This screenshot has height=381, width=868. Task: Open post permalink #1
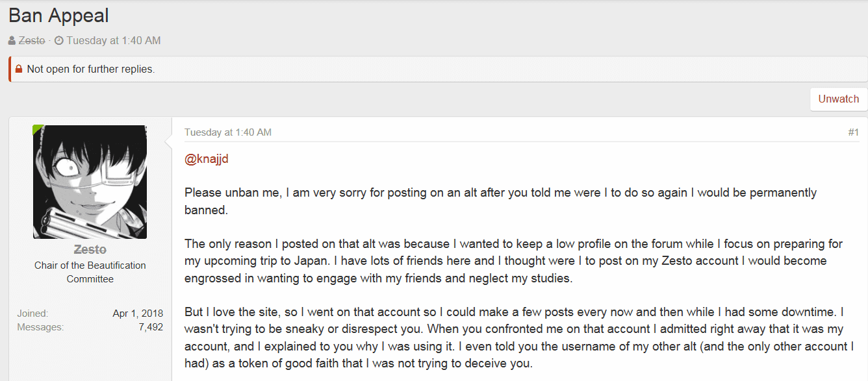[853, 132]
